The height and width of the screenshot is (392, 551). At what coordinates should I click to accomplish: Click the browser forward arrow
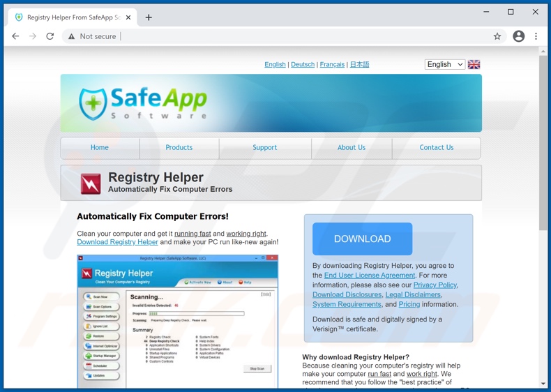point(33,36)
